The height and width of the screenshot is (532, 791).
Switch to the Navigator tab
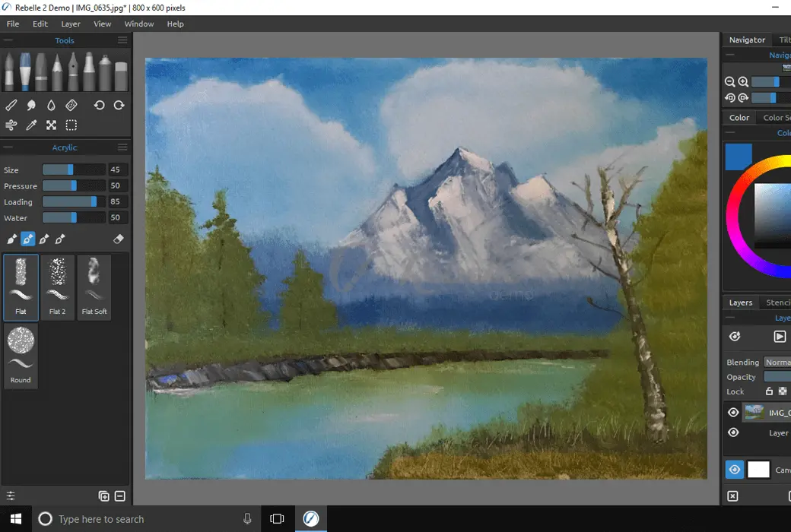click(x=747, y=40)
